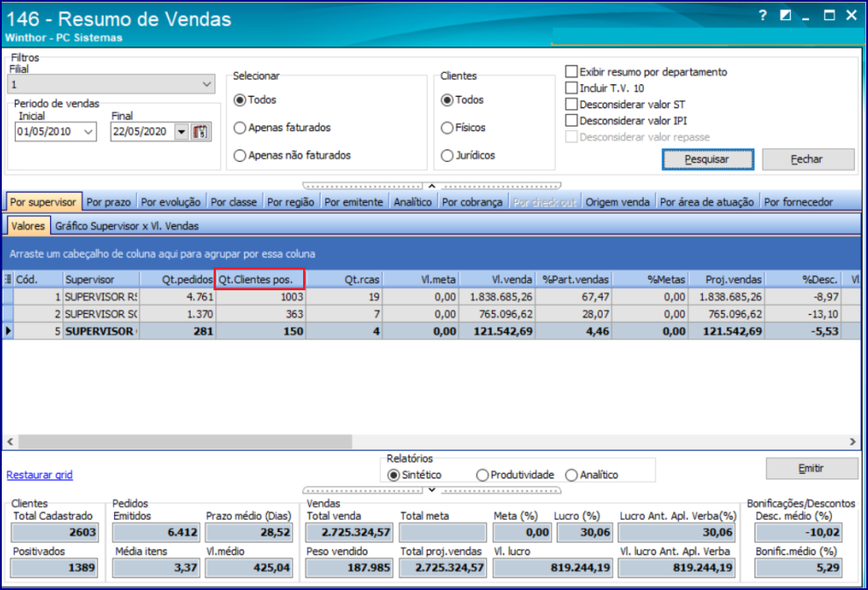Click the help question mark icon

[x=763, y=16]
